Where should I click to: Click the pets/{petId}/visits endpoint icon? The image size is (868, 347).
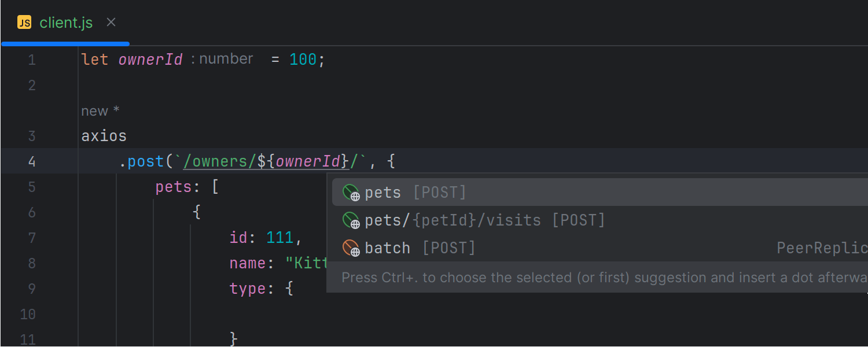(x=351, y=220)
